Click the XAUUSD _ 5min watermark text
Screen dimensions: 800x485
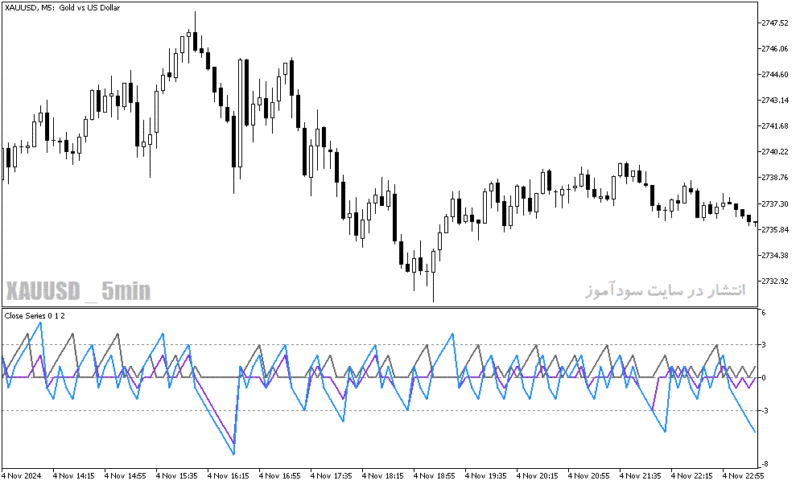click(x=78, y=291)
